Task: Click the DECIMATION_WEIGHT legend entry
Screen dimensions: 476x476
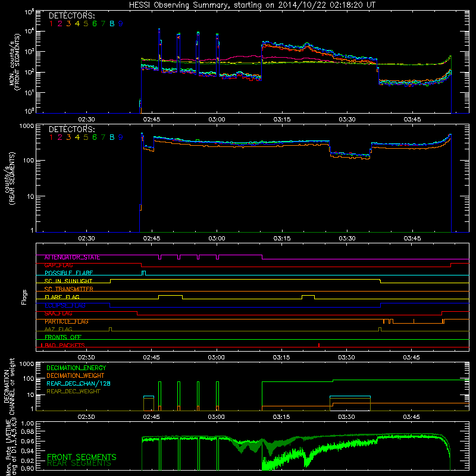Action: point(76,375)
